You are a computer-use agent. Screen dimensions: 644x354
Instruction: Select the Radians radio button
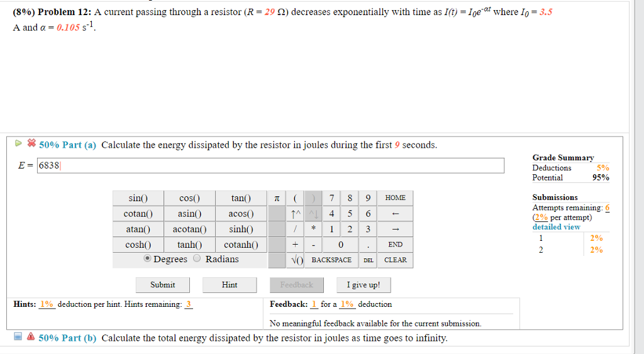[197, 259]
